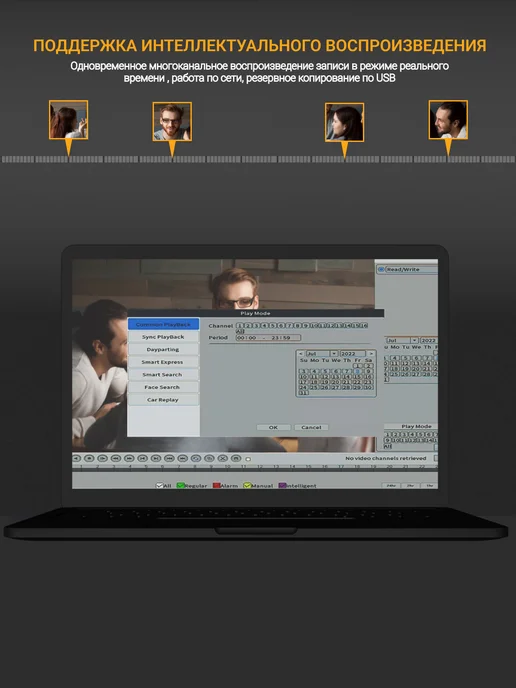Image resolution: width=516 pixels, height=688 pixels.
Task: Click thumbnail of woman seen from behind
Action: 68,120
